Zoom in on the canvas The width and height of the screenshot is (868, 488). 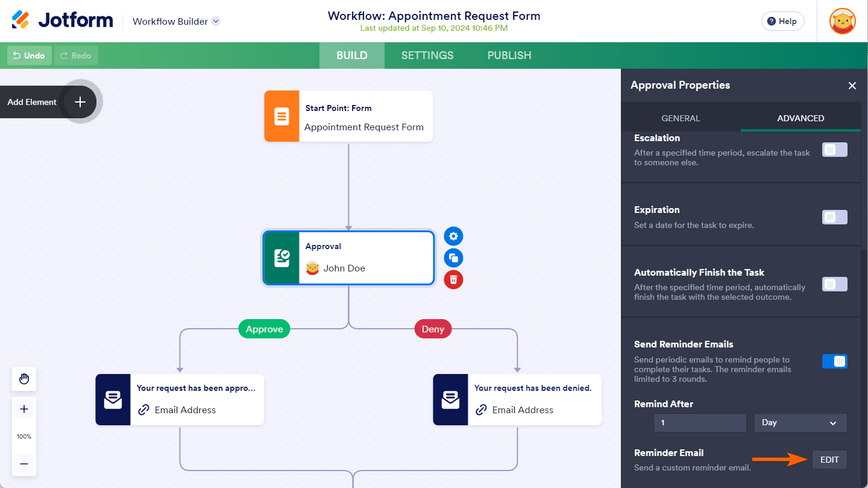click(x=24, y=409)
